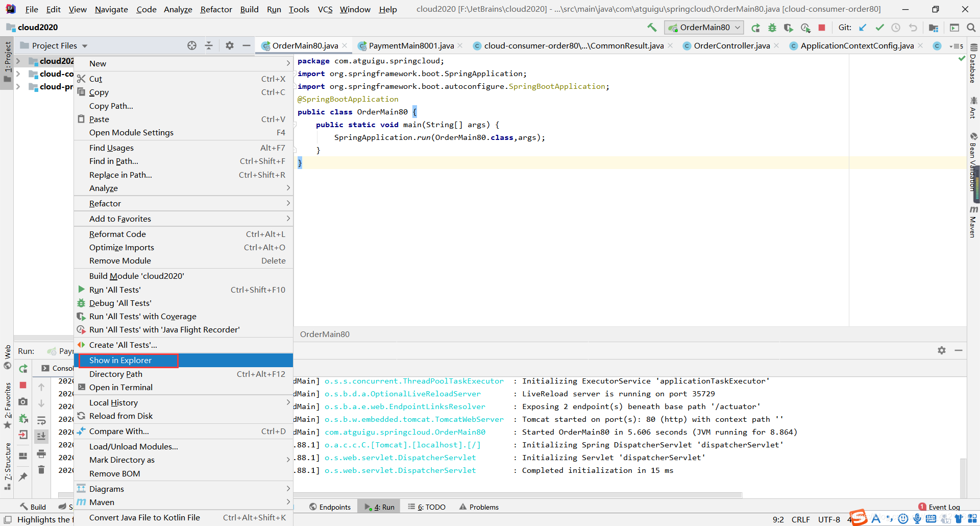Open the Refactor submenu in context menu
This screenshot has width=980, height=526.
pos(184,203)
